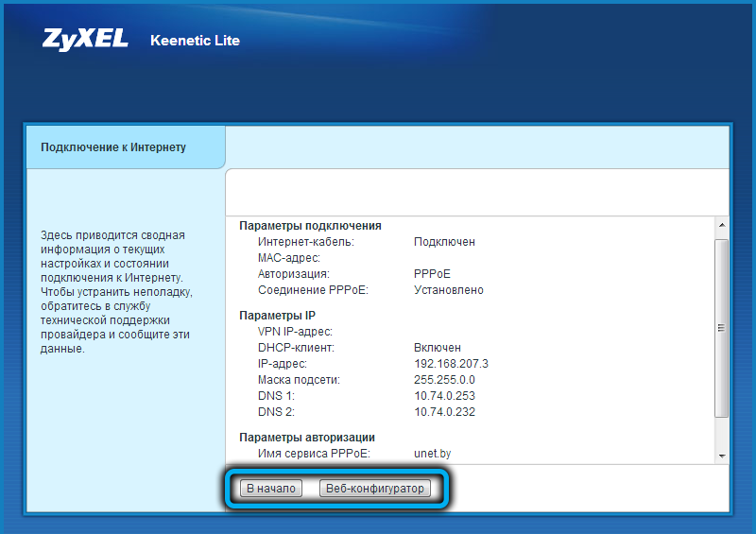Screen dimensions: 756x534
Task: Click the IP value 192.168.207.3
Action: 451,364
